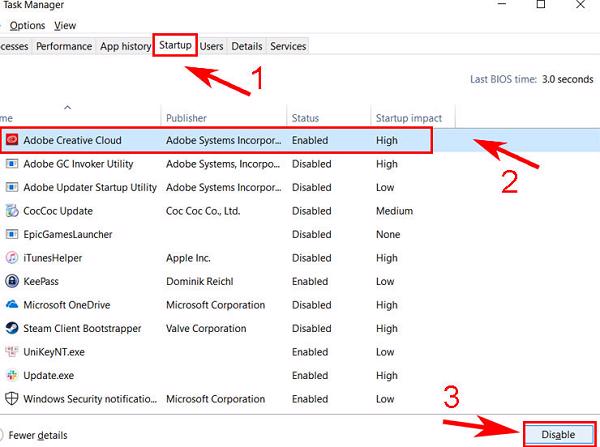Click the Adobe Creative Cloud icon
The width and height of the screenshot is (600, 447).
point(12,141)
